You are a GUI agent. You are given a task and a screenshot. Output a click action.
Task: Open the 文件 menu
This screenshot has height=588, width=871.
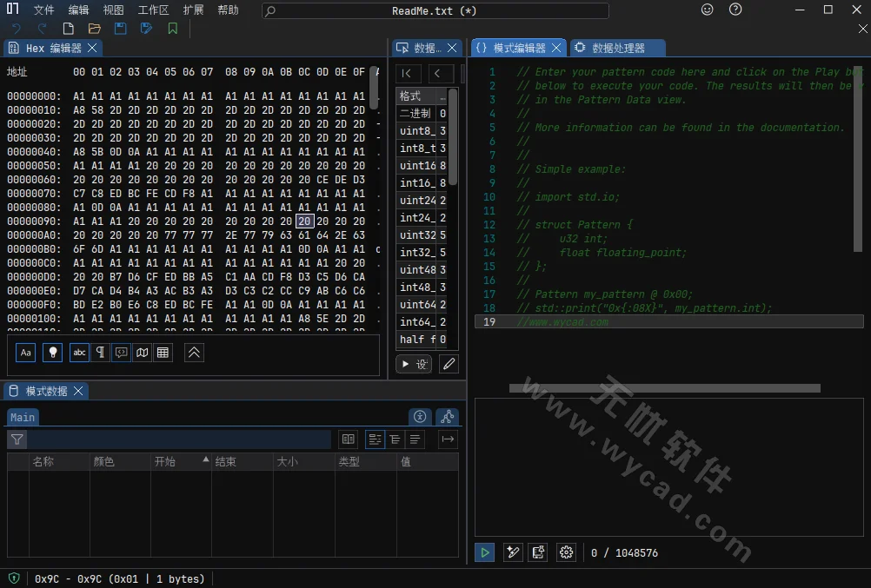(x=43, y=10)
